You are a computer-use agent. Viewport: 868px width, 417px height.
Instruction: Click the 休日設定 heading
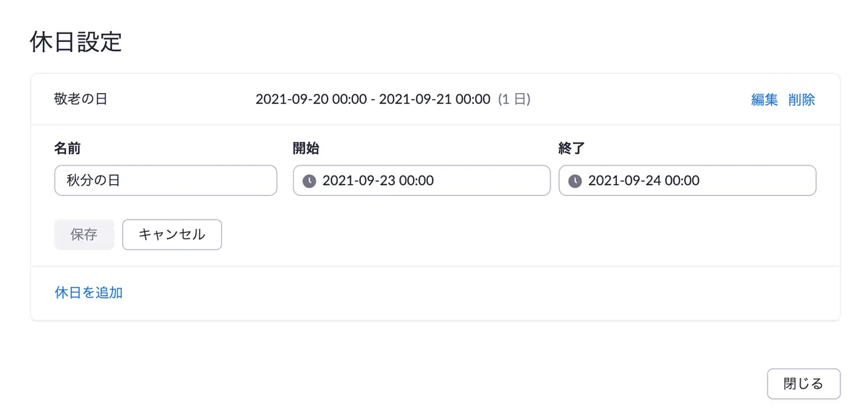[75, 42]
